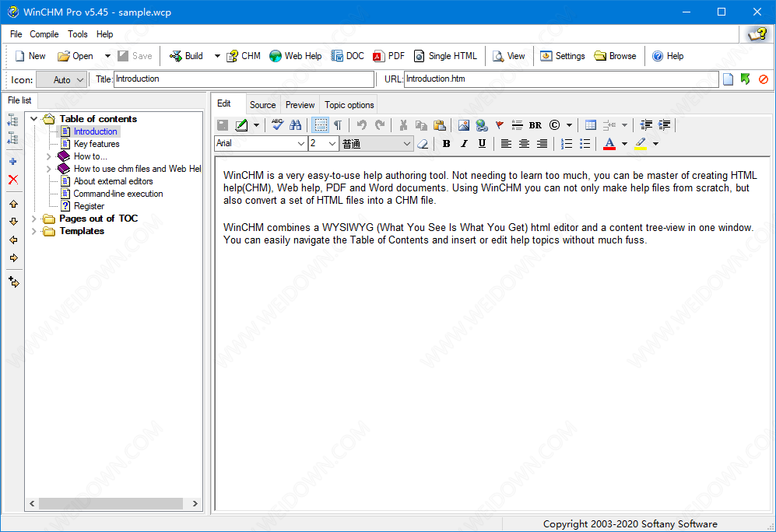776x532 pixels.
Task: Click the Title input field
Action: 244,79
